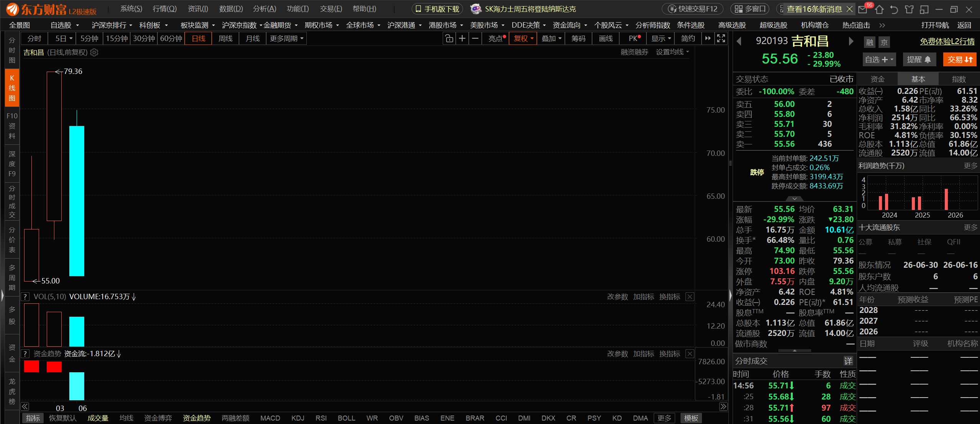Zoom out chart with minus icon
The image size is (980, 424).
(x=475, y=39)
